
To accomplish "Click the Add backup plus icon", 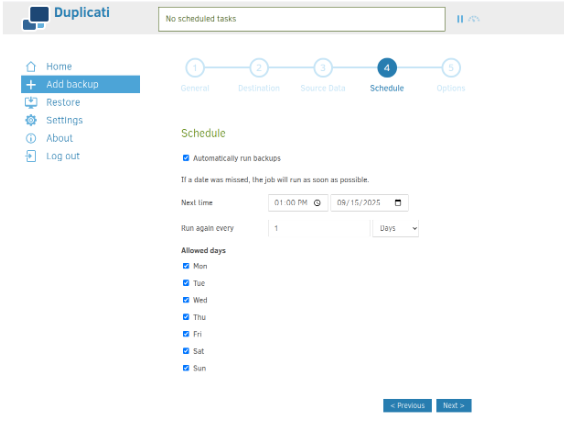I will coord(31,85).
